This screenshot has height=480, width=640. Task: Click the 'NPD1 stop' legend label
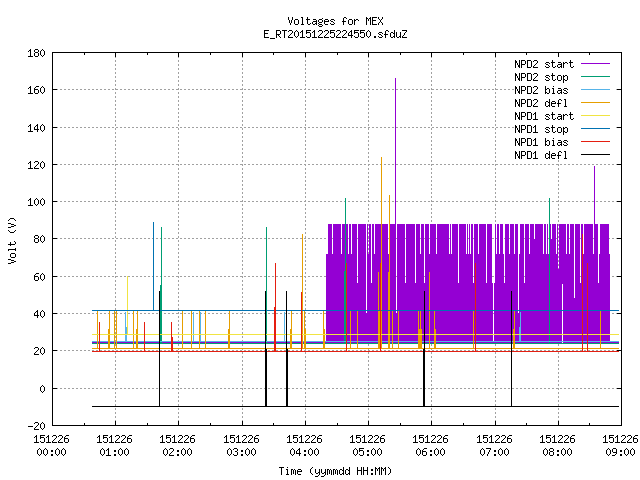click(541, 129)
